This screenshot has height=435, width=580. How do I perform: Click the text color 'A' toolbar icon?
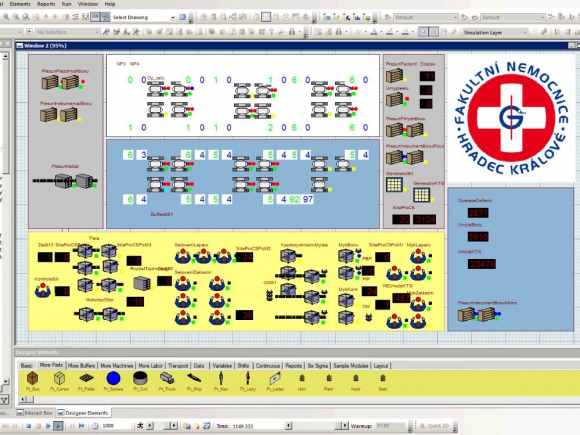click(374, 32)
